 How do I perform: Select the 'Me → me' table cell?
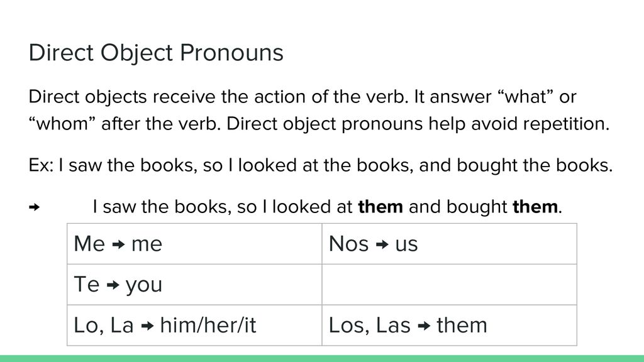pyautogui.click(x=195, y=244)
